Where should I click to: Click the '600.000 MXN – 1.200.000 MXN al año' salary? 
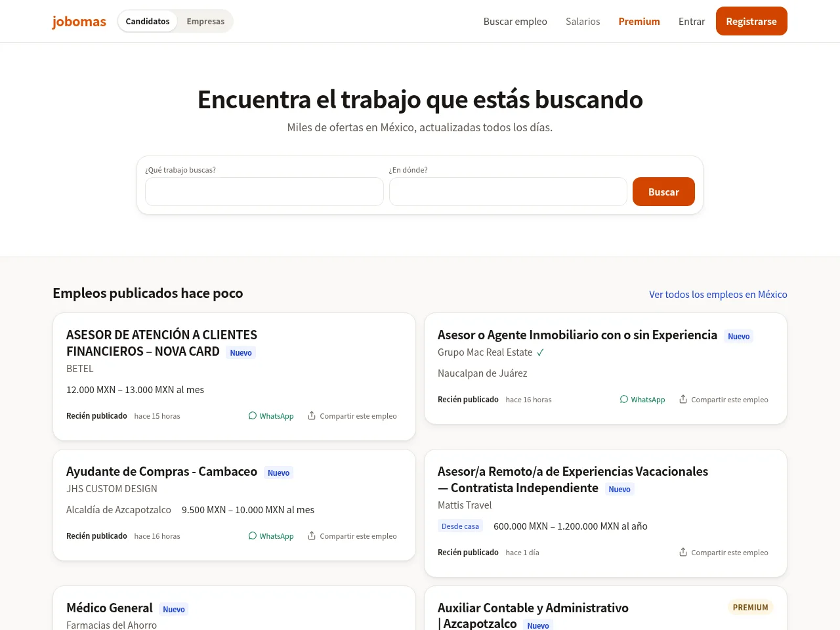tap(570, 526)
